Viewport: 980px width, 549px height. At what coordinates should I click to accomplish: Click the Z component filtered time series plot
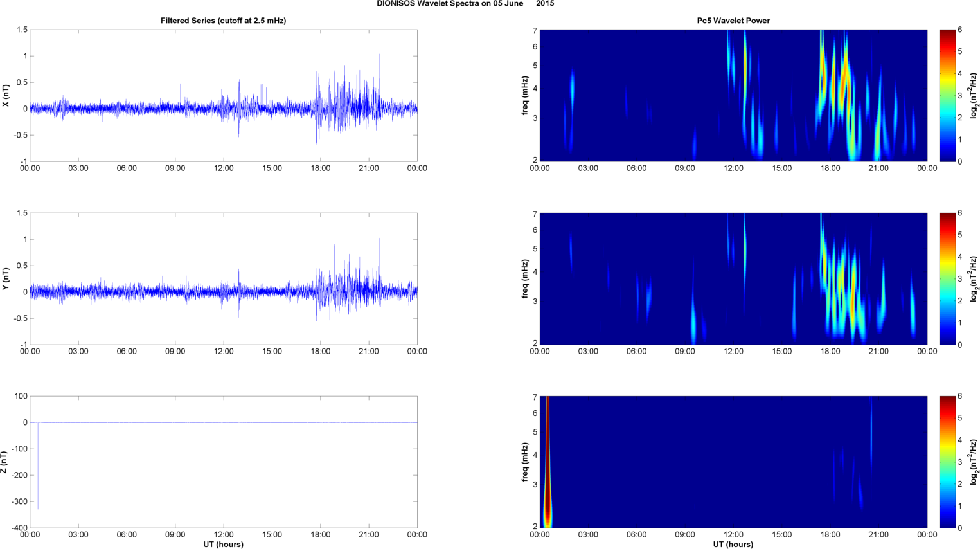(x=224, y=462)
